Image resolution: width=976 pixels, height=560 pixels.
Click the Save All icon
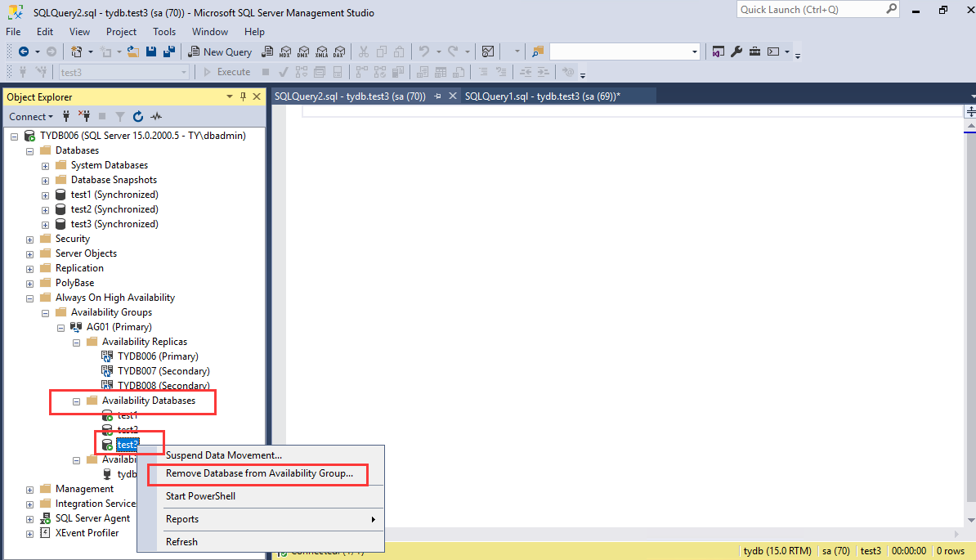168,52
